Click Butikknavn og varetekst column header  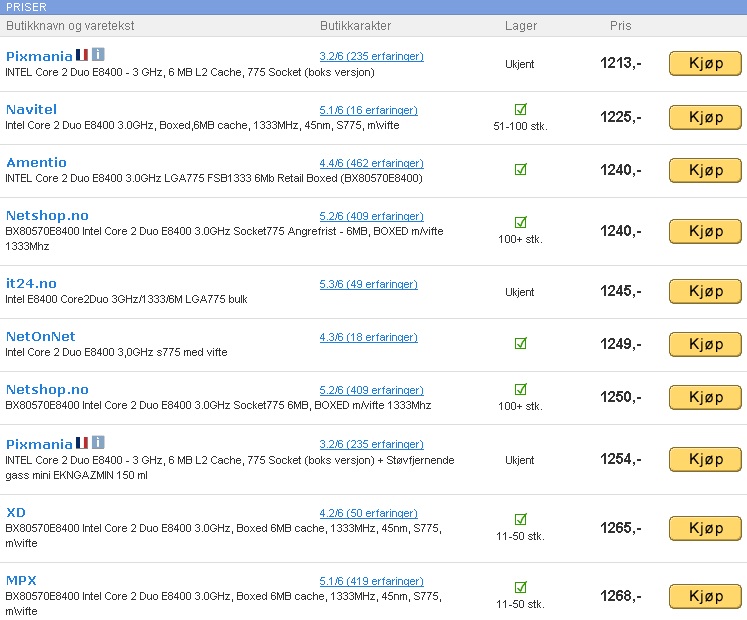click(70, 26)
